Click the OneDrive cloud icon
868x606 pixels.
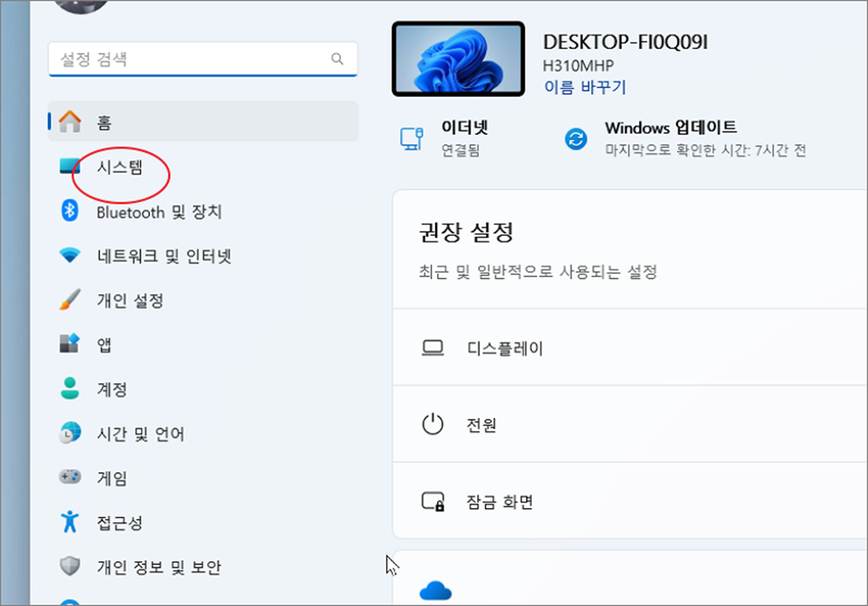(x=435, y=592)
